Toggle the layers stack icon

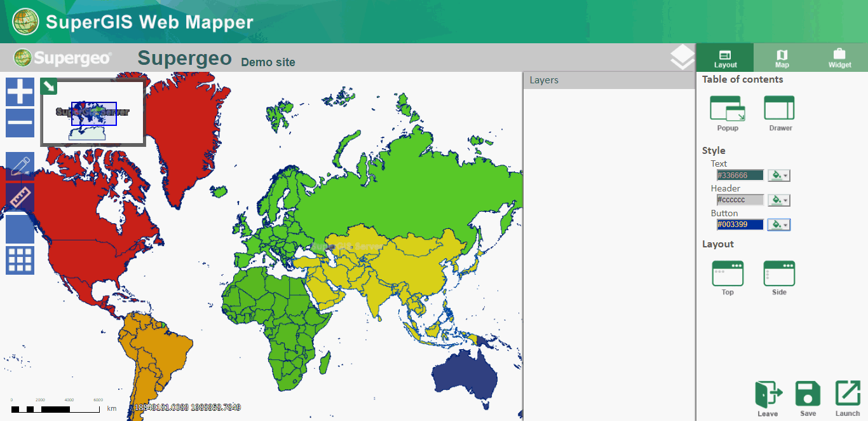(682, 57)
